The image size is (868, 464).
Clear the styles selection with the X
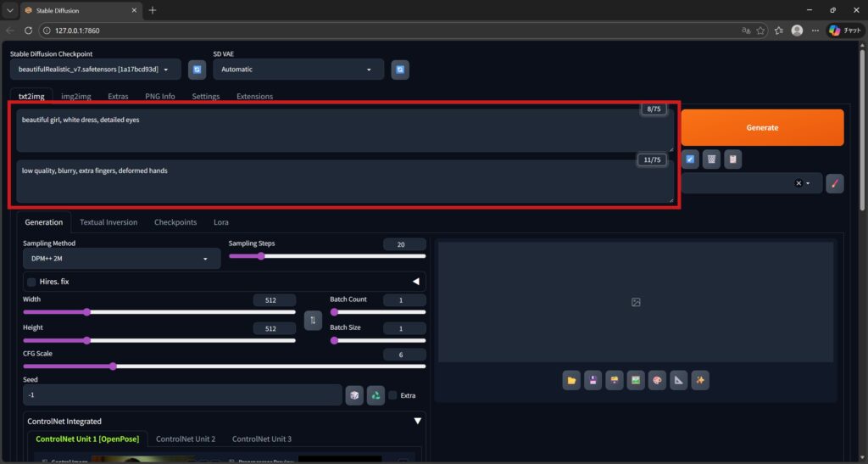coord(798,183)
